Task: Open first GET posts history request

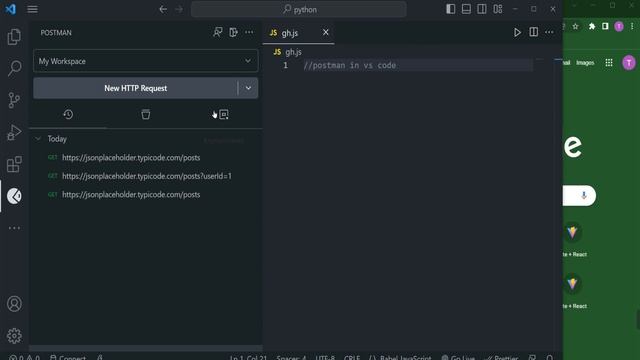Action: (131, 158)
